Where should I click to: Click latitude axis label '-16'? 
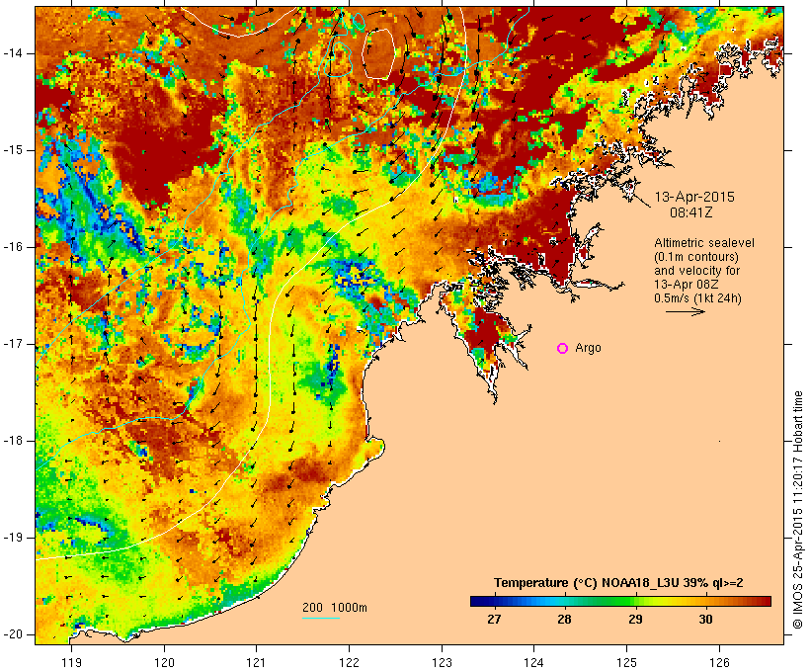pyautogui.click(x=12, y=247)
